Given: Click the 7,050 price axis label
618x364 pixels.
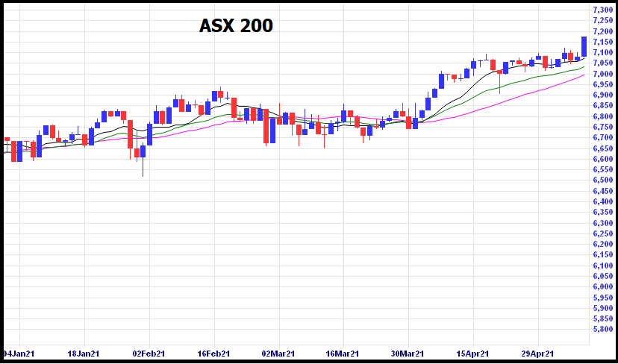Looking at the screenshot, I should pos(603,63).
